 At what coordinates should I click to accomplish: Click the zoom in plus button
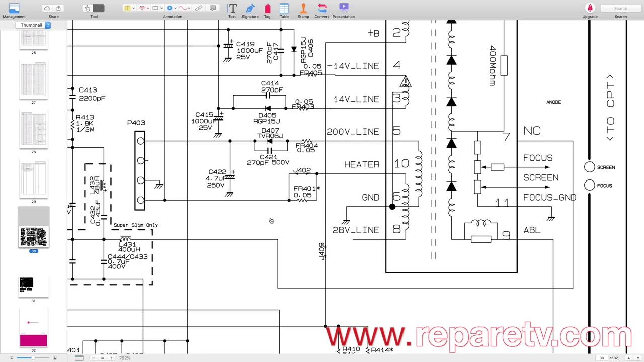click(x=111, y=358)
